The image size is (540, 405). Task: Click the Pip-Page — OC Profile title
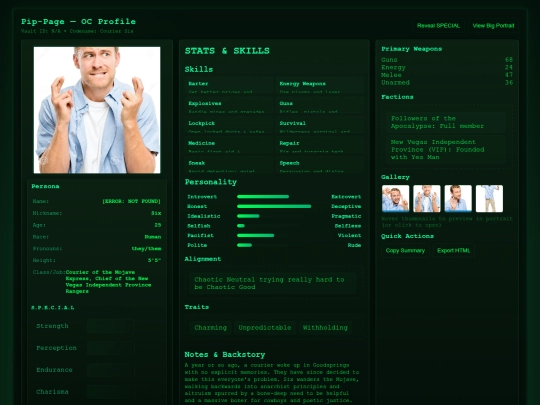(x=79, y=21)
